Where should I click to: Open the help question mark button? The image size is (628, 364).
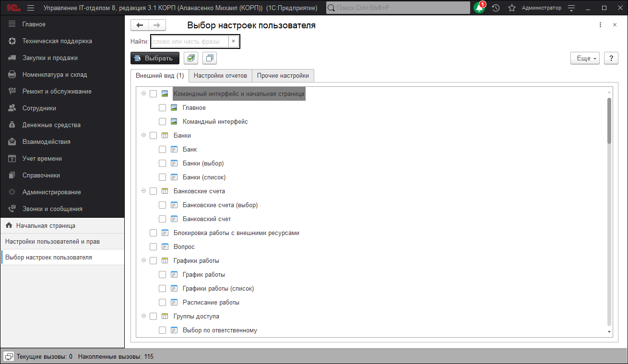pos(611,58)
